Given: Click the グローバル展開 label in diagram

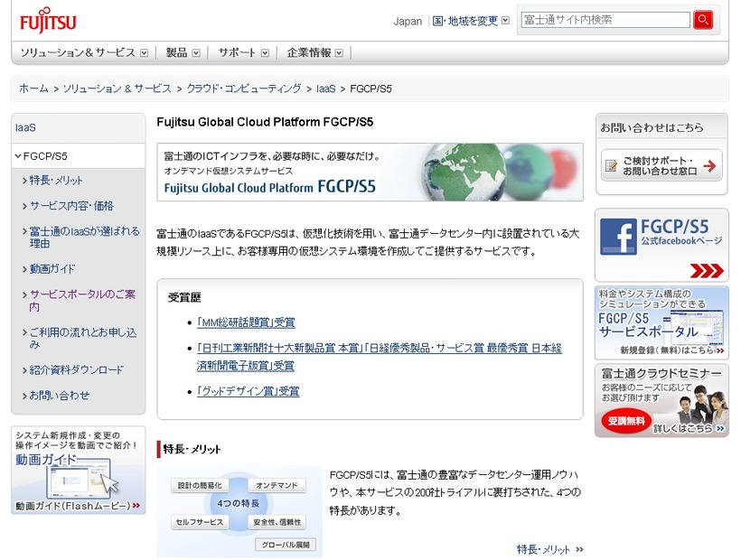Looking at the screenshot, I should [286, 545].
